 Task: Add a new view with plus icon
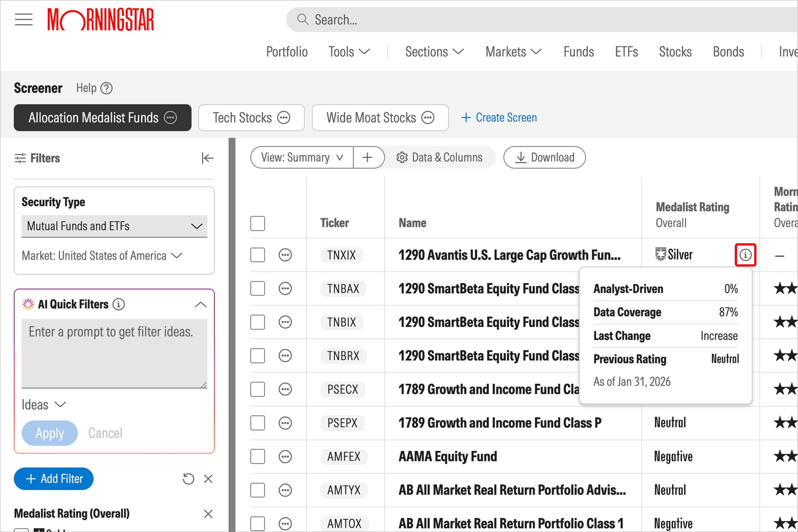coord(367,157)
